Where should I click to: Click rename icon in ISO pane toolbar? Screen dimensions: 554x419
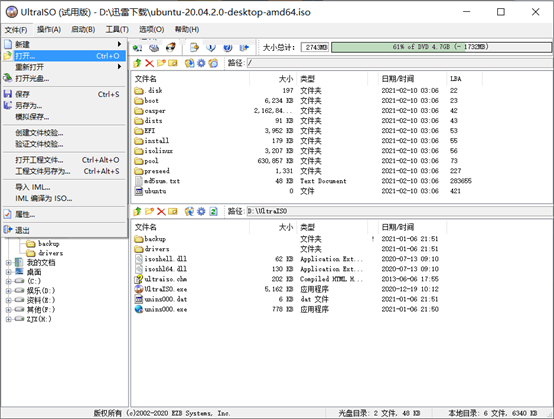click(x=173, y=63)
